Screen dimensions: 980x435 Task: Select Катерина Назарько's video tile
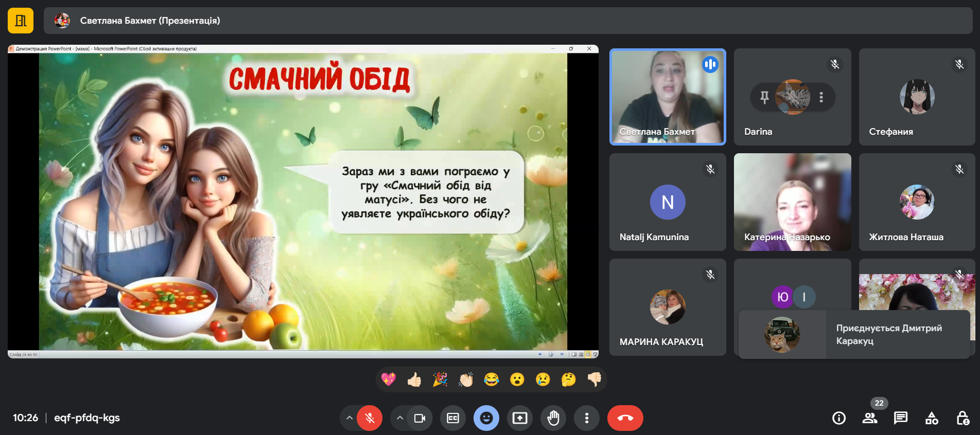(x=792, y=202)
